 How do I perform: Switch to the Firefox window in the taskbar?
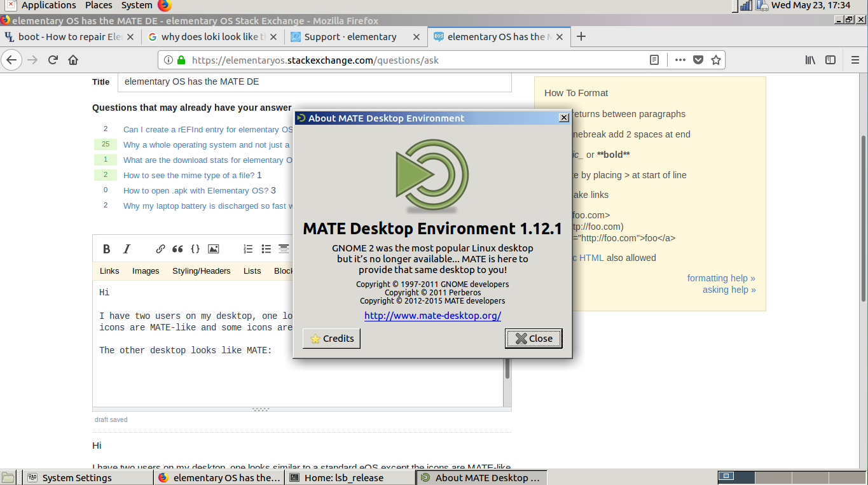pyautogui.click(x=219, y=477)
